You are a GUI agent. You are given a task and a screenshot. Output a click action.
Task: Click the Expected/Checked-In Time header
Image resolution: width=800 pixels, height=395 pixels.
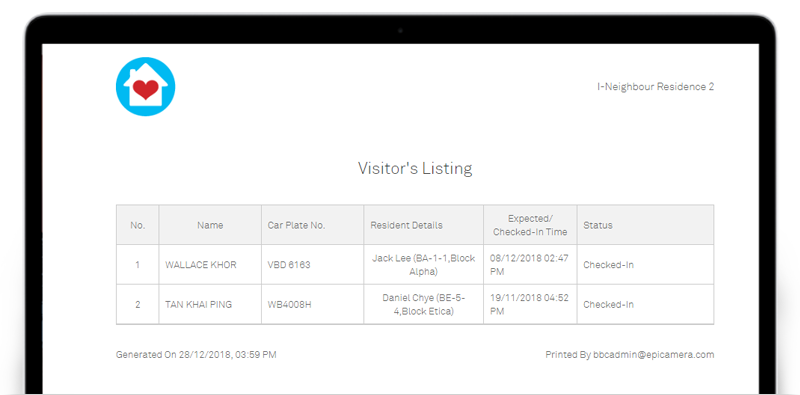click(530, 225)
